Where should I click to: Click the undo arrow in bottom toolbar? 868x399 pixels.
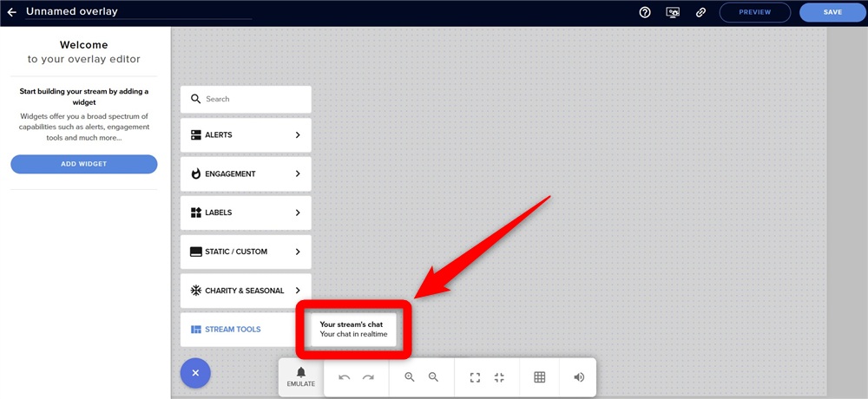coord(345,377)
